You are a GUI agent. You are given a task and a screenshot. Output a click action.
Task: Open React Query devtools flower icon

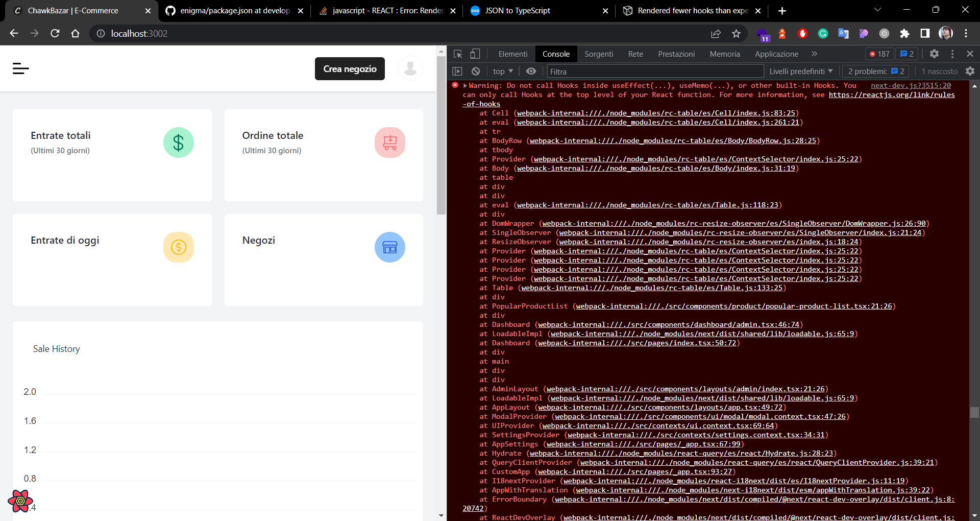[20, 501]
